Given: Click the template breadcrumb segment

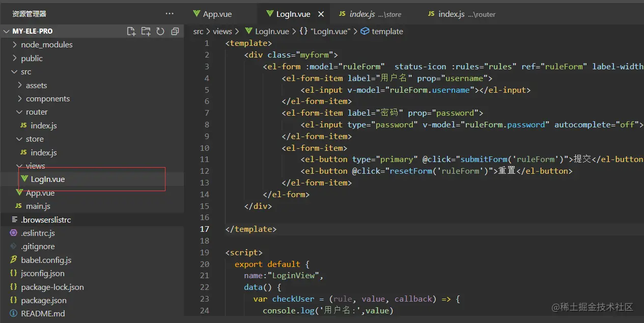Looking at the screenshot, I should 387,32.
